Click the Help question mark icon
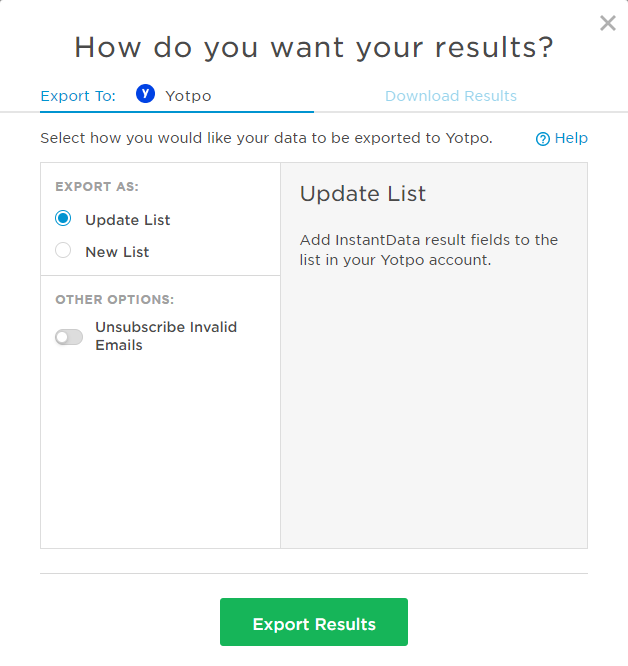Viewport: 628px width, 666px height. tap(543, 139)
